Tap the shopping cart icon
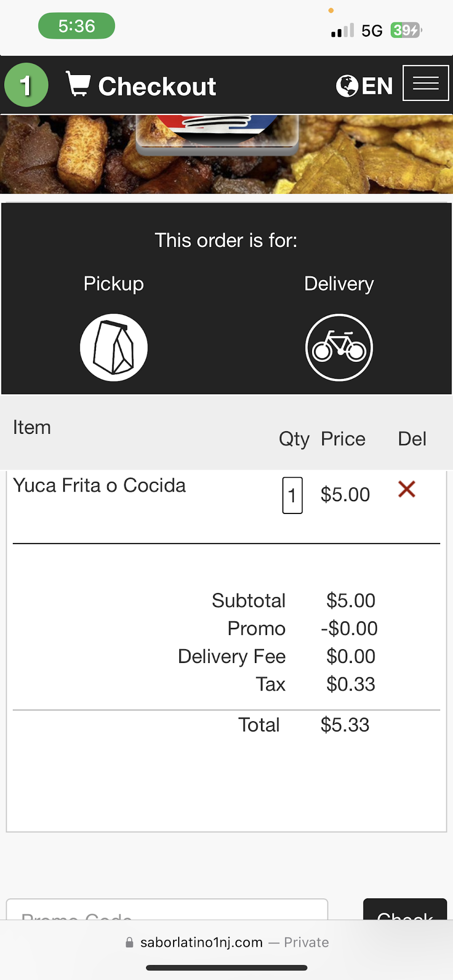 click(78, 85)
